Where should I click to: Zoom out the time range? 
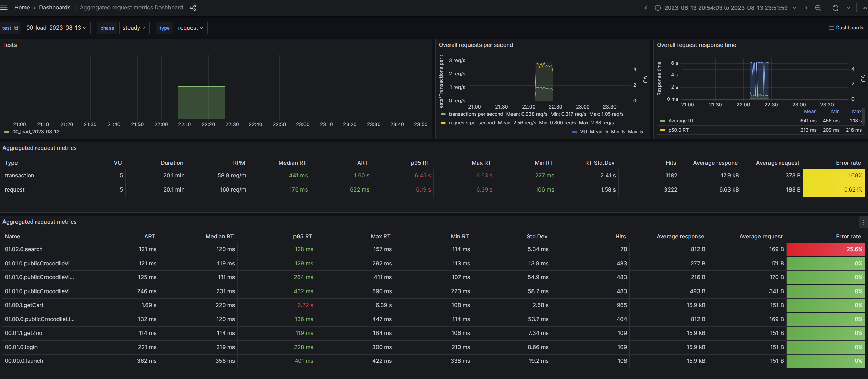point(818,8)
